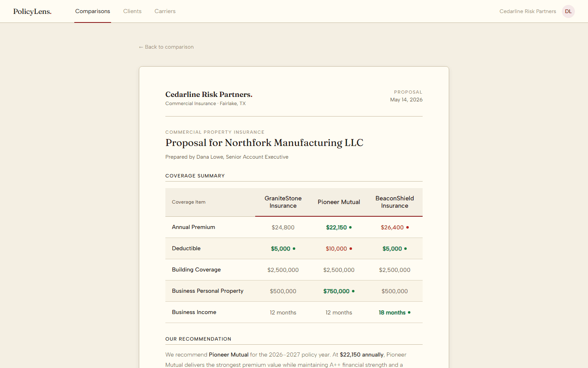Screen dimensions: 588x368
Task: Click the Back to comparison link
Action: click(x=166, y=47)
